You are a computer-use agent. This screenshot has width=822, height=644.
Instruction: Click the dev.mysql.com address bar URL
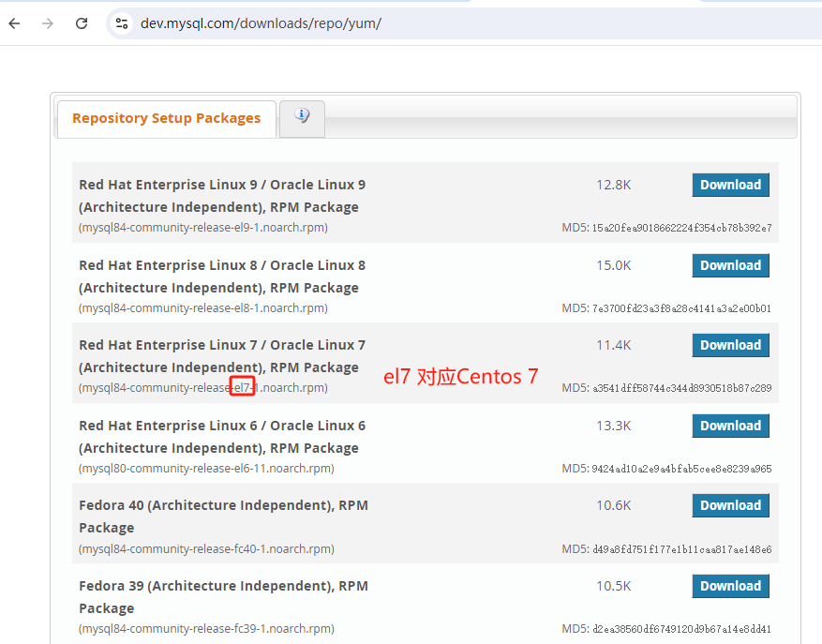261,23
